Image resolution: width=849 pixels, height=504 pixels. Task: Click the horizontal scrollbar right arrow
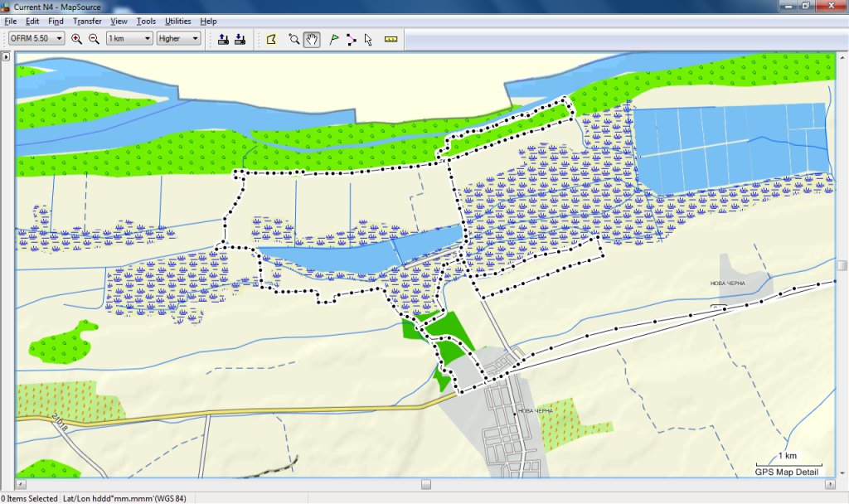pos(831,484)
